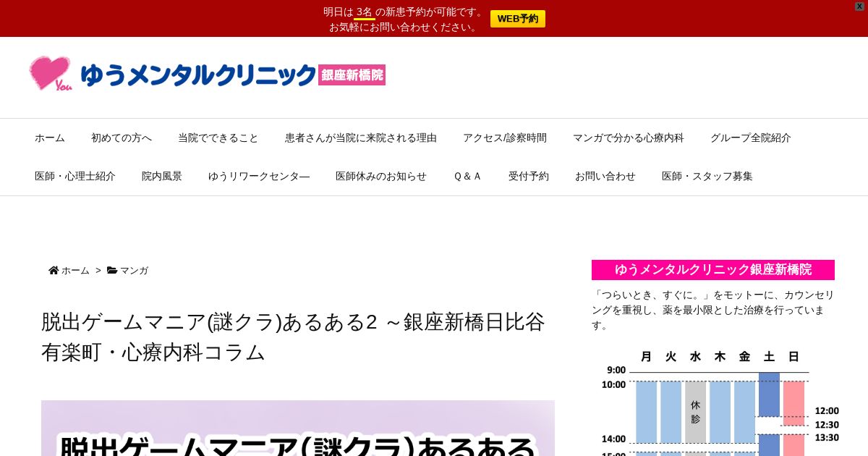This screenshot has height=456, width=868.
Task: Open お問い合わせ menu item
Action: click(605, 176)
